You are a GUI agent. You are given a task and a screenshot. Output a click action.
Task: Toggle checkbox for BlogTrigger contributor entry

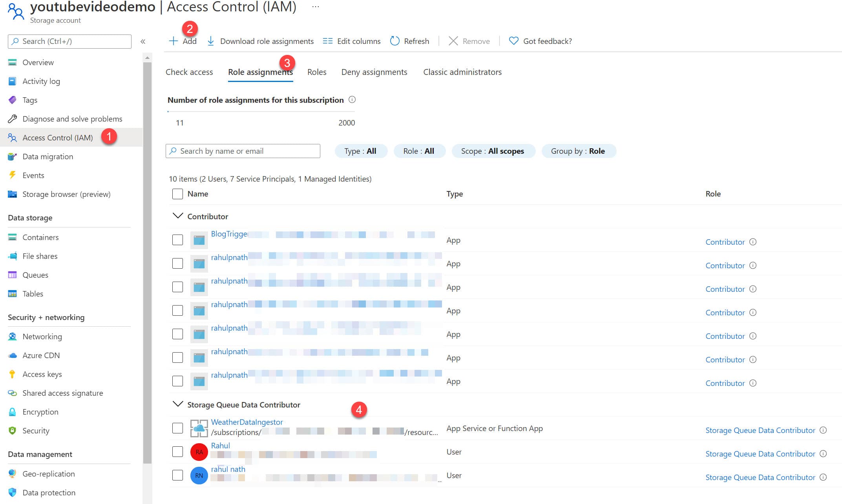[178, 239]
